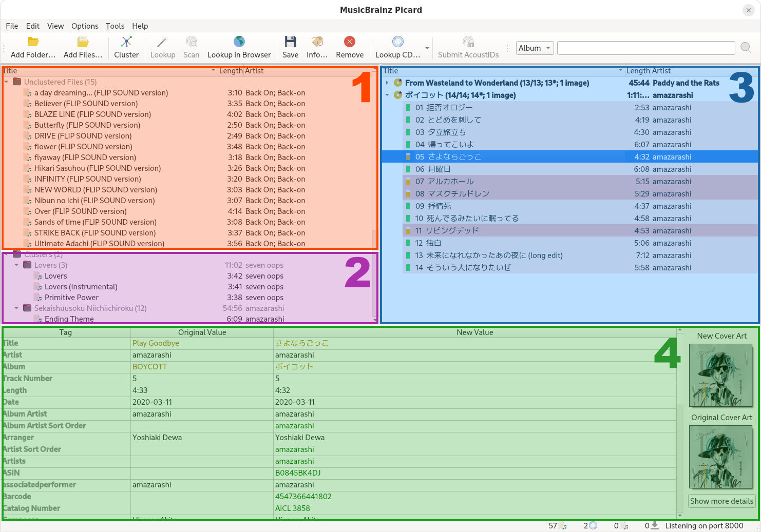Collapse the Unclustered Files group
The image size is (761, 532).
(x=6, y=82)
